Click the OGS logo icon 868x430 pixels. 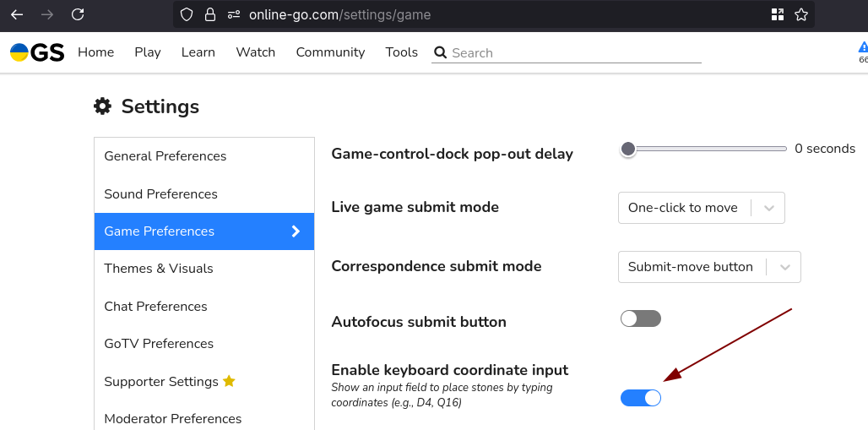point(37,52)
